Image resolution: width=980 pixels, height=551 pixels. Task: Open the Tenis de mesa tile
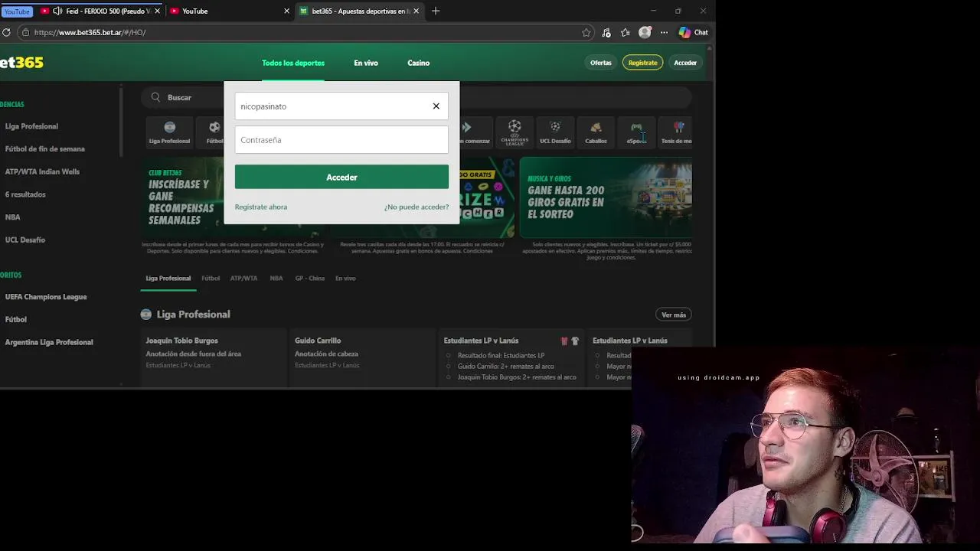pos(676,132)
